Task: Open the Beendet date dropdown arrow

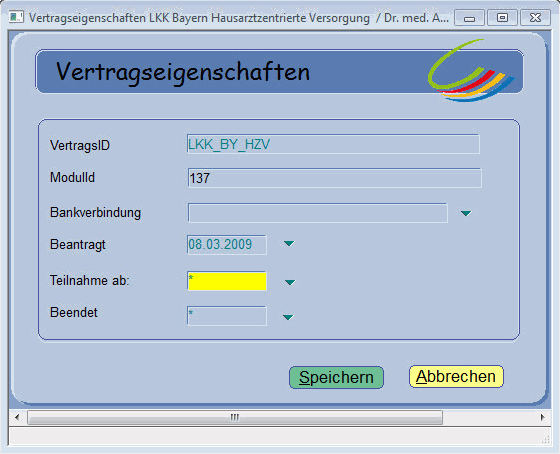Action: [x=288, y=317]
